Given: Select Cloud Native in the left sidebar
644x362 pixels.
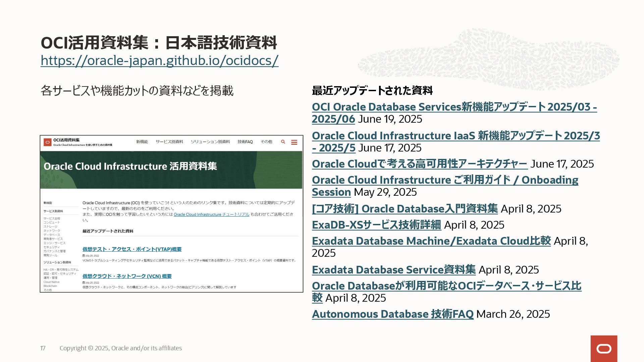Looking at the screenshot, I should 51,282.
